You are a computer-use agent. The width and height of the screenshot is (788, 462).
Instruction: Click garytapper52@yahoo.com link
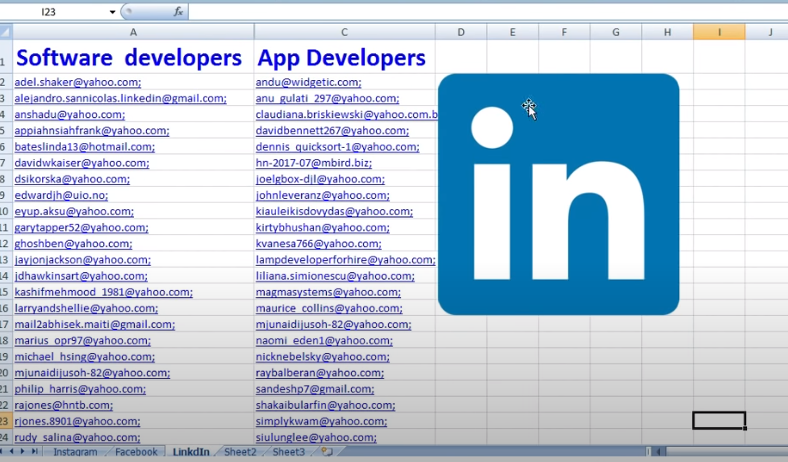click(x=81, y=227)
